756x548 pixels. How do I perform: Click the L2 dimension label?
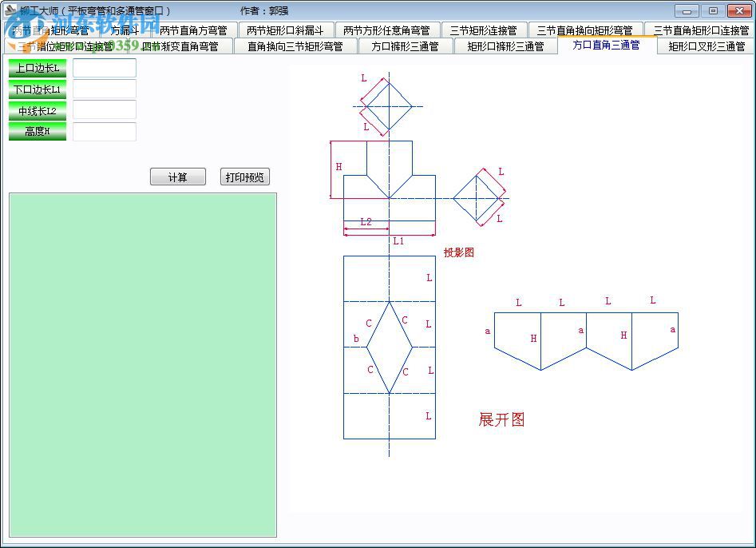[x=366, y=222]
